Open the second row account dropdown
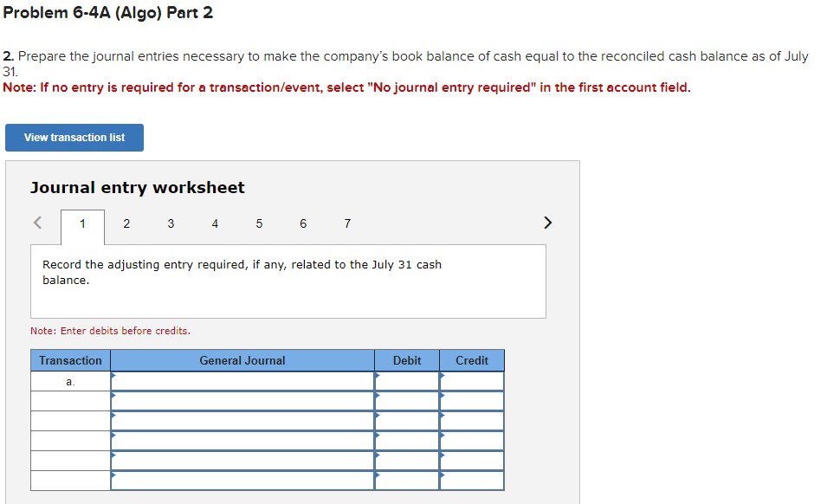 242,401
